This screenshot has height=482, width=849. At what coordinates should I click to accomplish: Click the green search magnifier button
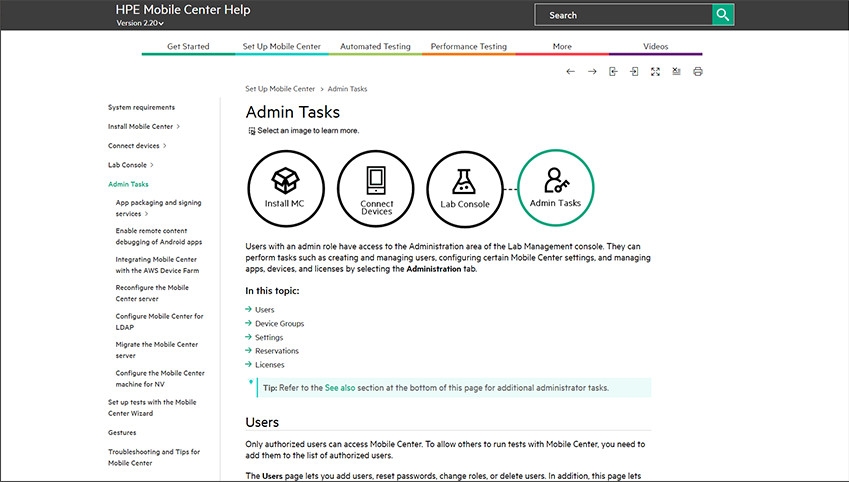pos(722,15)
